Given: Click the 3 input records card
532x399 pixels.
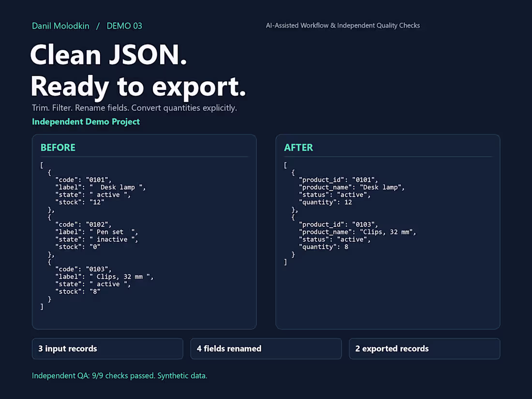Looking at the screenshot, I should tap(107, 349).
